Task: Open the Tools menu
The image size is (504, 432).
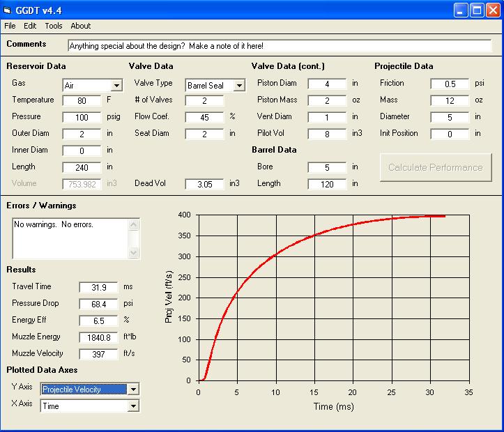Action: click(x=54, y=26)
